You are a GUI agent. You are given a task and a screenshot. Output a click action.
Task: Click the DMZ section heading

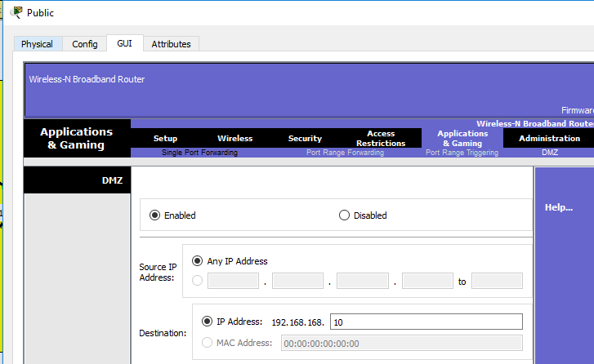coord(112,180)
